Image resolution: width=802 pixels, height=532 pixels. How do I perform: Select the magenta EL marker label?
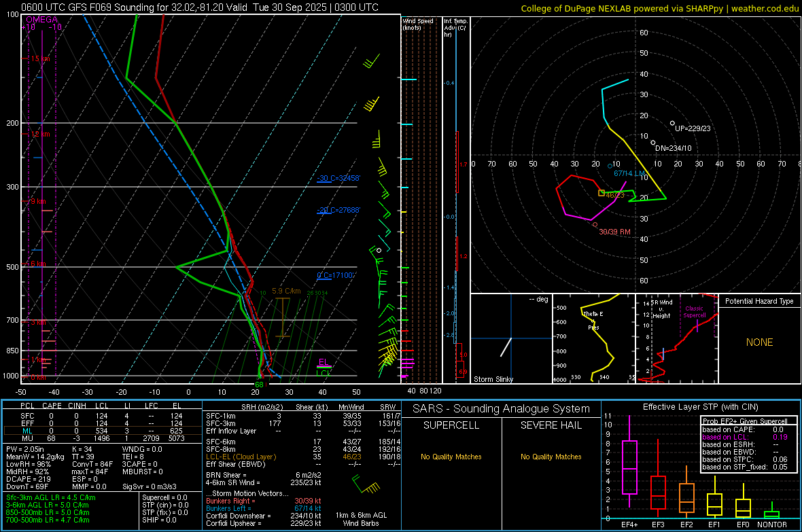(324, 362)
